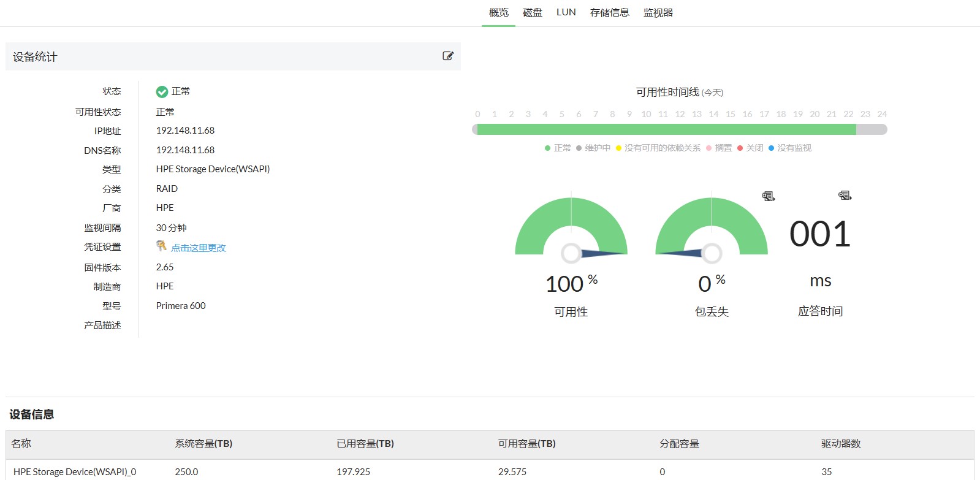
Task: Click the firmware version value 2.65
Action: click(x=165, y=267)
